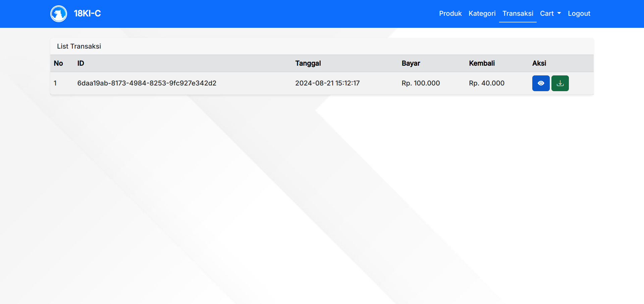Click the date 2024-08-21 15:12:17 cell
Screen dimensions: 644x304
pyautogui.click(x=327, y=83)
